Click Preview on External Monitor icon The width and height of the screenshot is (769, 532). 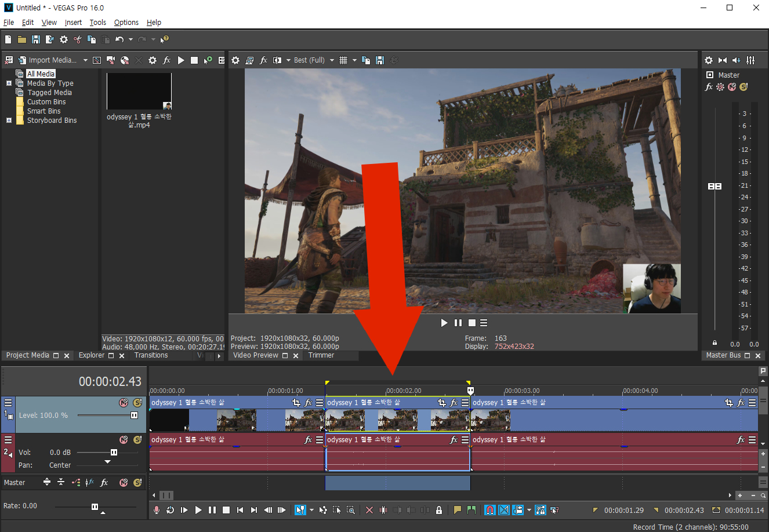pyautogui.click(x=249, y=60)
